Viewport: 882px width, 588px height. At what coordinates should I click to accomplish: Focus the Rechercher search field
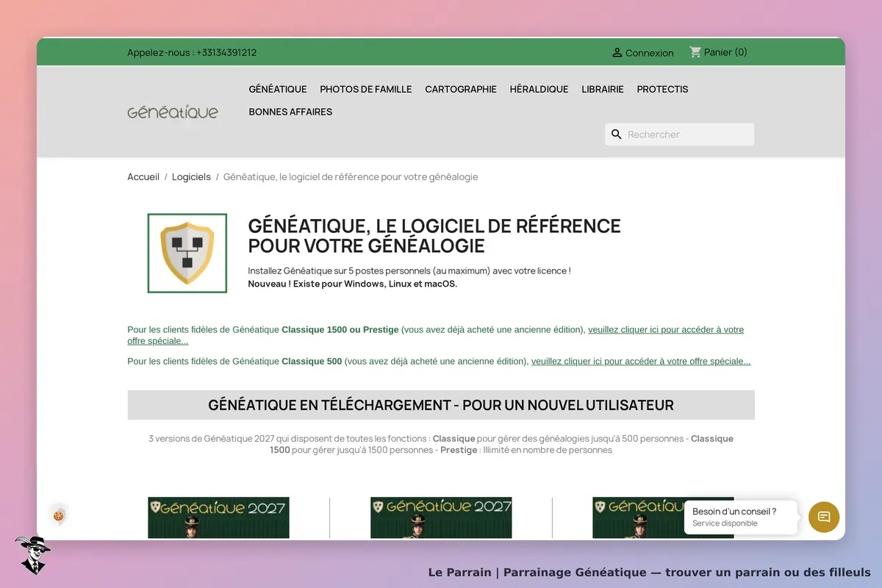[679, 135]
